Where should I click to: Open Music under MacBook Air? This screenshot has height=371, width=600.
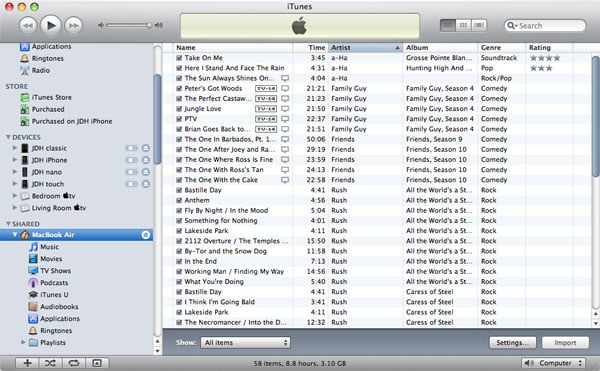[44, 247]
